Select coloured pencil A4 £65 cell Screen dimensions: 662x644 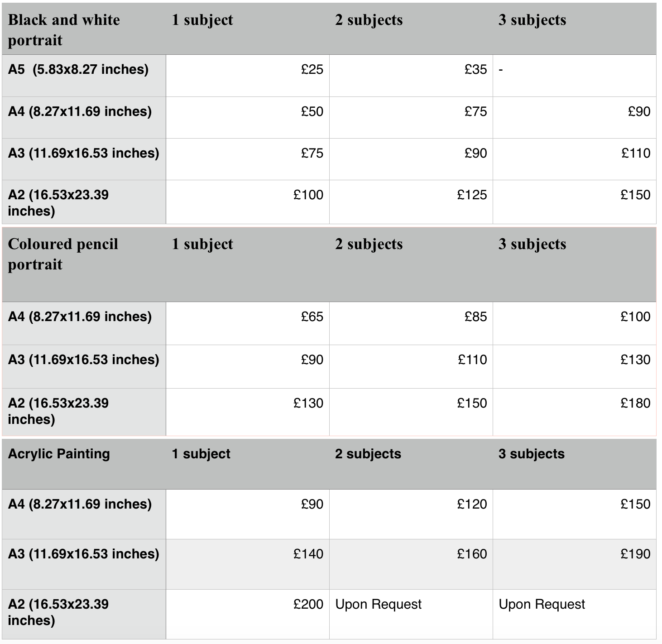[312, 317]
